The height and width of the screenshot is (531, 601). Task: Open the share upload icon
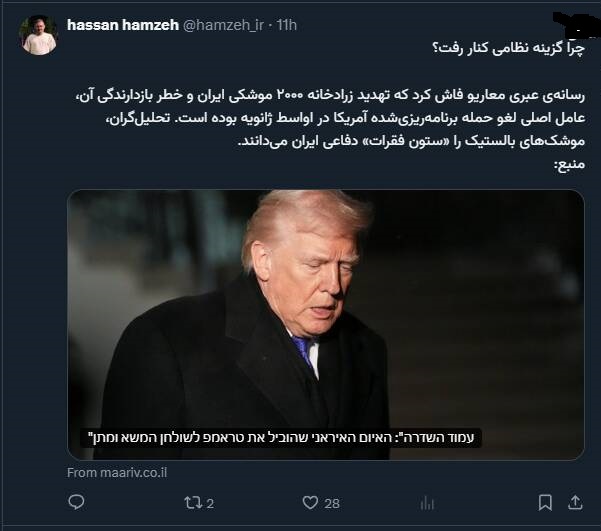[x=575, y=502]
